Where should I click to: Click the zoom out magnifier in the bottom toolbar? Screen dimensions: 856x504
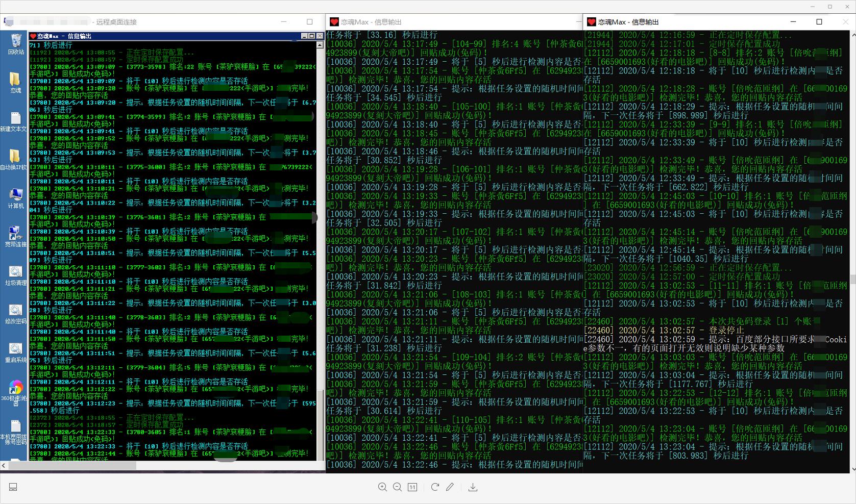[397, 487]
